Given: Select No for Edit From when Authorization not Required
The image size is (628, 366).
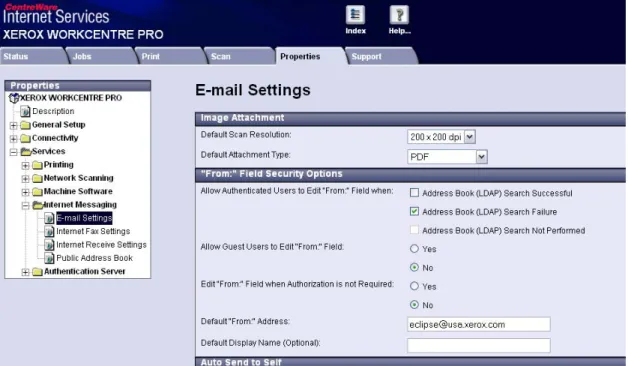Looking at the screenshot, I should [x=415, y=305].
